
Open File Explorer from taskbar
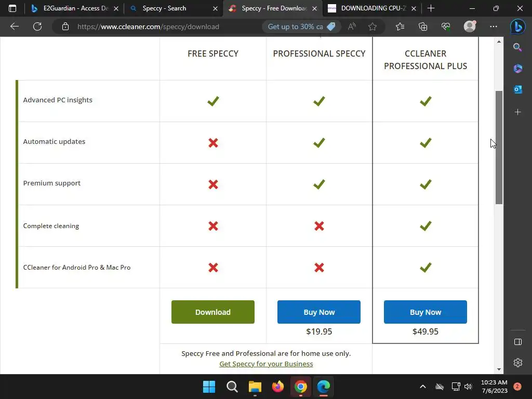(255, 387)
